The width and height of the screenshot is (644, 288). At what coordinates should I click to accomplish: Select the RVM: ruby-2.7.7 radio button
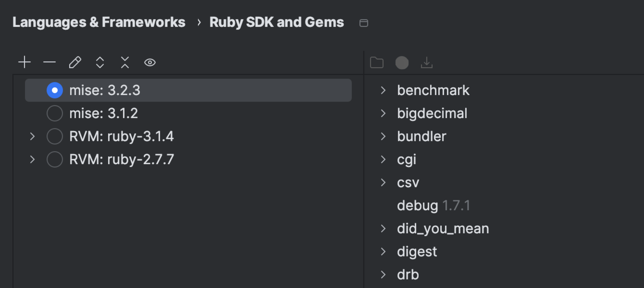coord(55,159)
